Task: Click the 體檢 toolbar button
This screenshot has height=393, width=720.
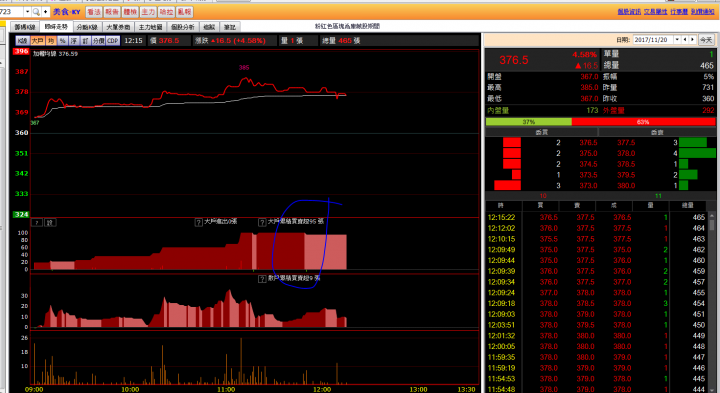Action: (130, 12)
